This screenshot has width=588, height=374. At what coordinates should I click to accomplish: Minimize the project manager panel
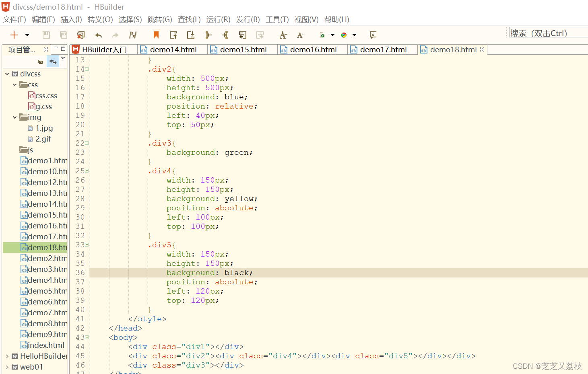coord(56,48)
